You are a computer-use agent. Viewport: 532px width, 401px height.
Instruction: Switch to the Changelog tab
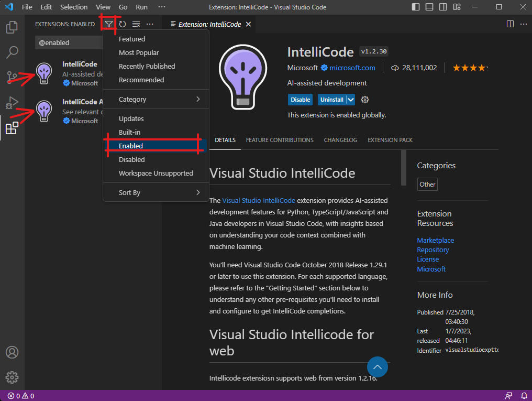tap(340, 140)
